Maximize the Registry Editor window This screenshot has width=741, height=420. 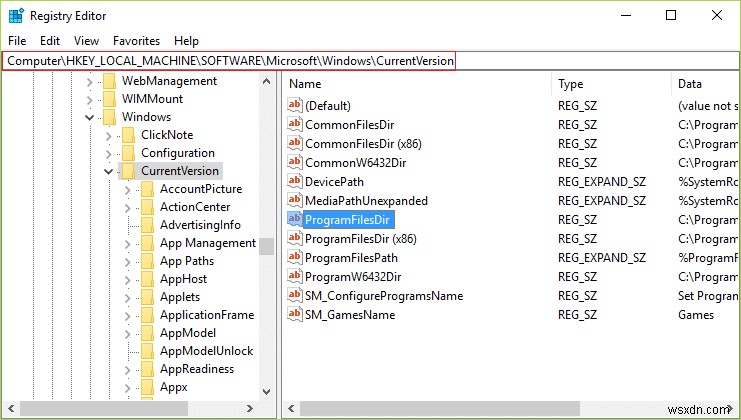(671, 15)
